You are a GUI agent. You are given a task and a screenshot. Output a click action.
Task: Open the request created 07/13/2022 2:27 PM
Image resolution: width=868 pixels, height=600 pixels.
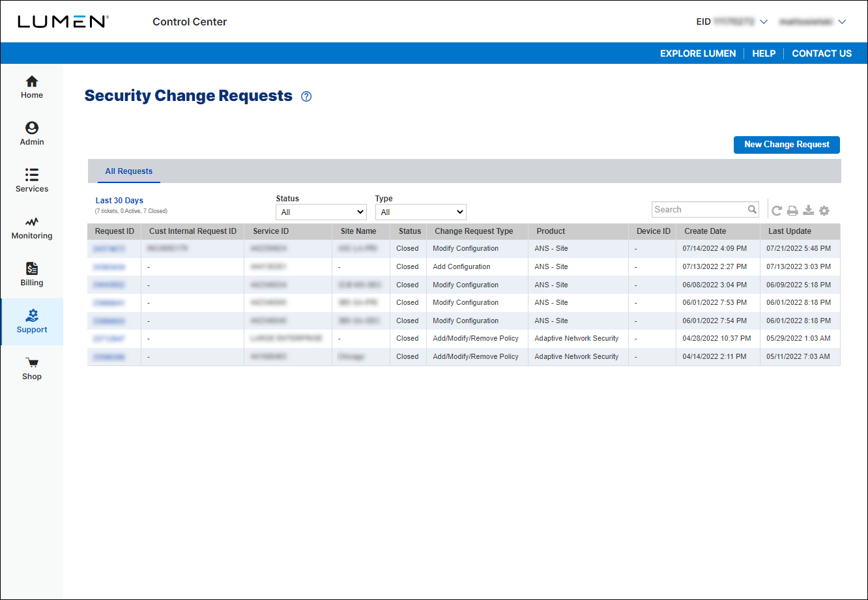tap(109, 267)
